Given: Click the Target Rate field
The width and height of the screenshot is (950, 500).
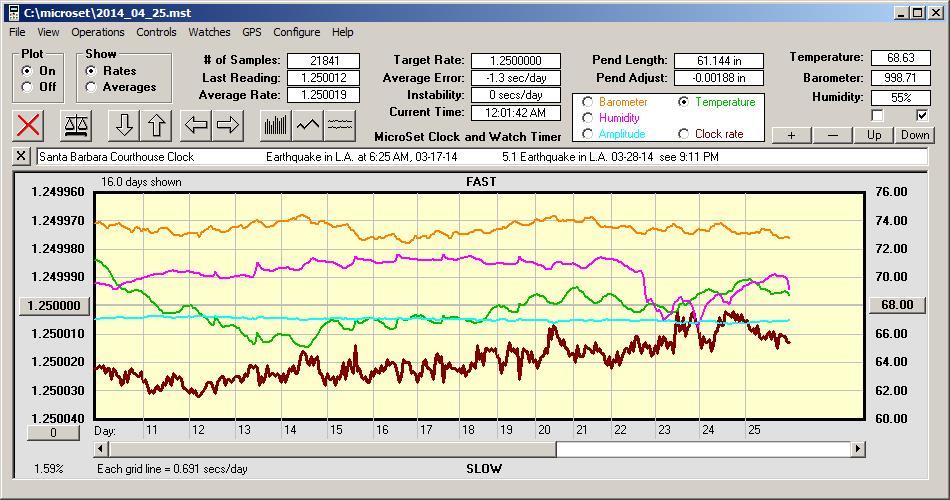Looking at the screenshot, I should (x=516, y=61).
